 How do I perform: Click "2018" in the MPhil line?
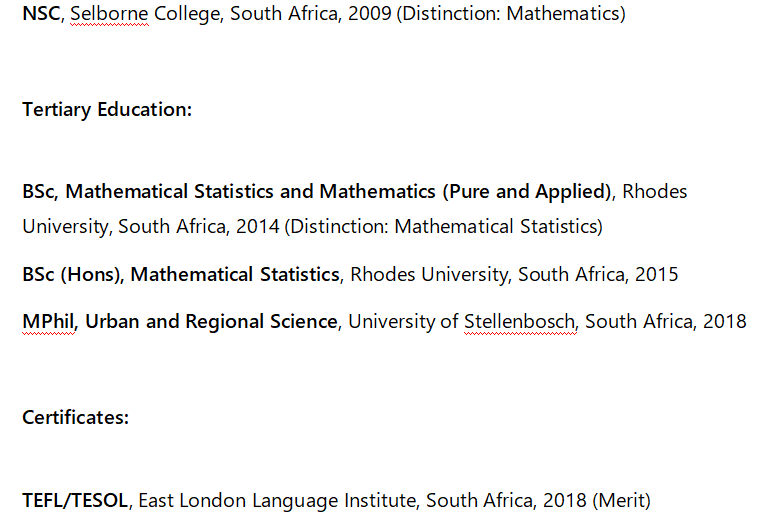point(725,322)
